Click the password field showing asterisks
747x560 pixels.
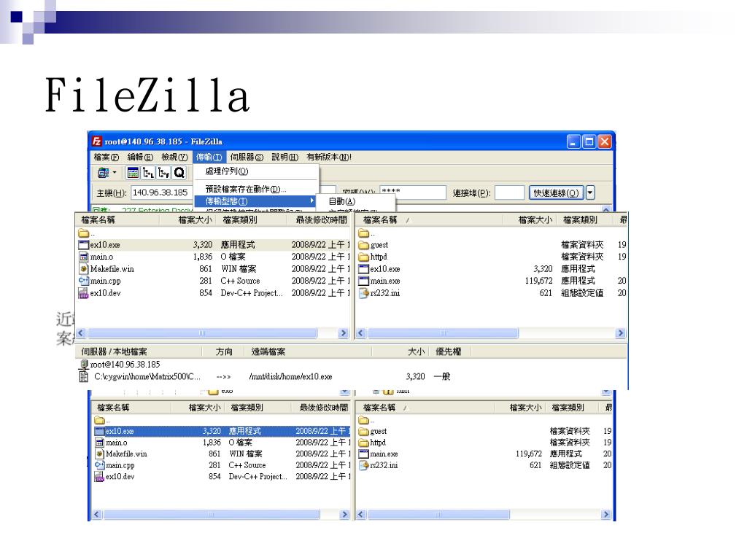pos(413,192)
